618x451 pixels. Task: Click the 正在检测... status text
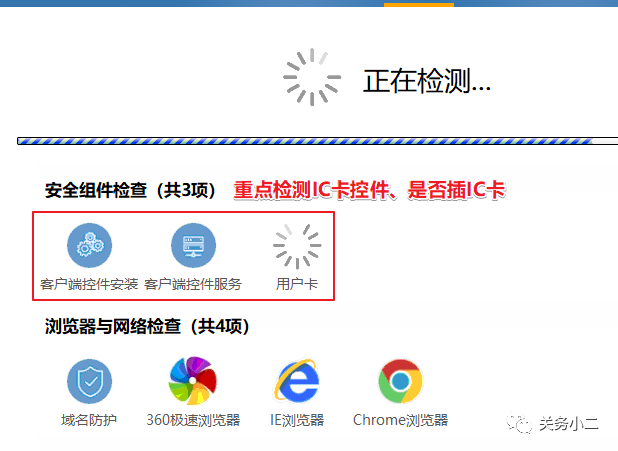pos(427,81)
